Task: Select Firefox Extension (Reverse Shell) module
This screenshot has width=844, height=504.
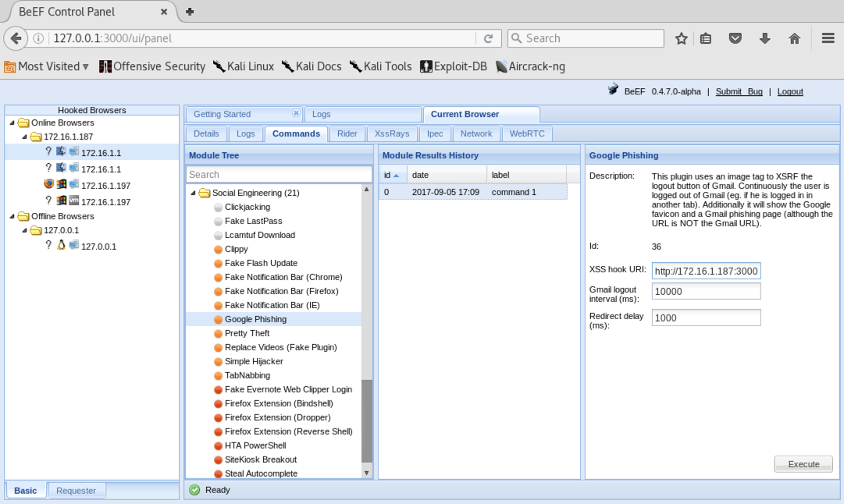Action: [289, 431]
